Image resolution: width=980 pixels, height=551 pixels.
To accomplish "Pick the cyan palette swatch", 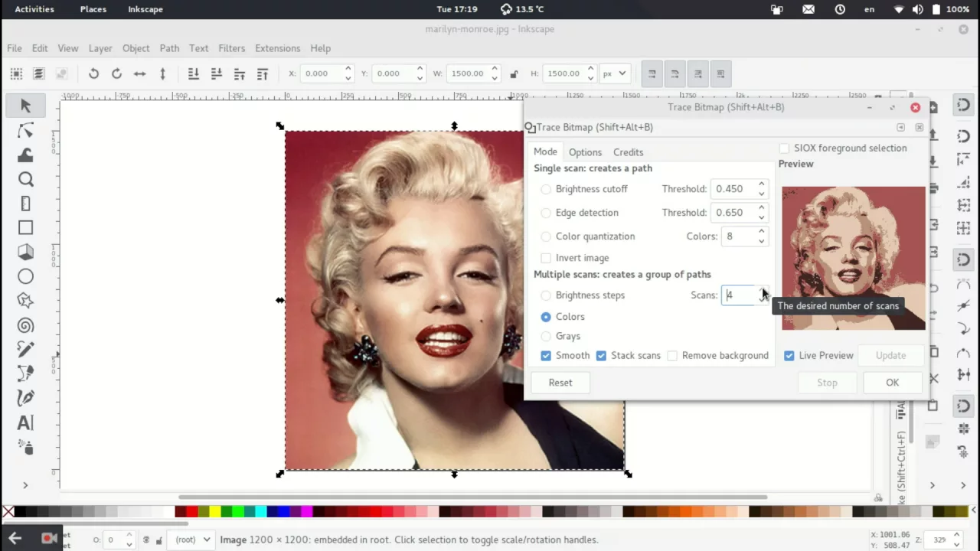I will point(260,512).
